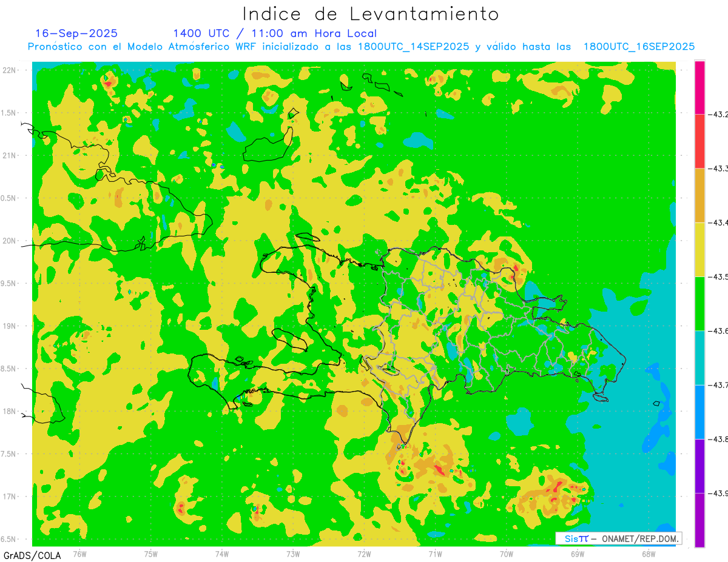Select the red legend swatch between -43.2 and -43.3
This screenshot has width=728, height=562.
point(699,141)
